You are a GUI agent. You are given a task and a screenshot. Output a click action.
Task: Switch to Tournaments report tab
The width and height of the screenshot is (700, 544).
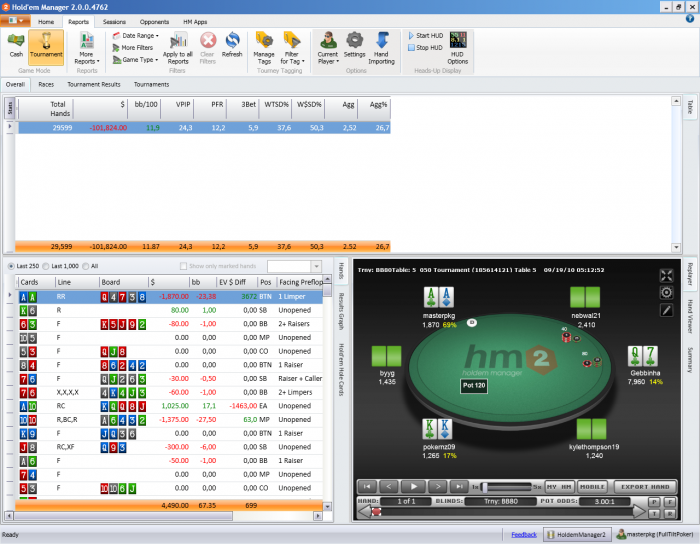point(151,85)
